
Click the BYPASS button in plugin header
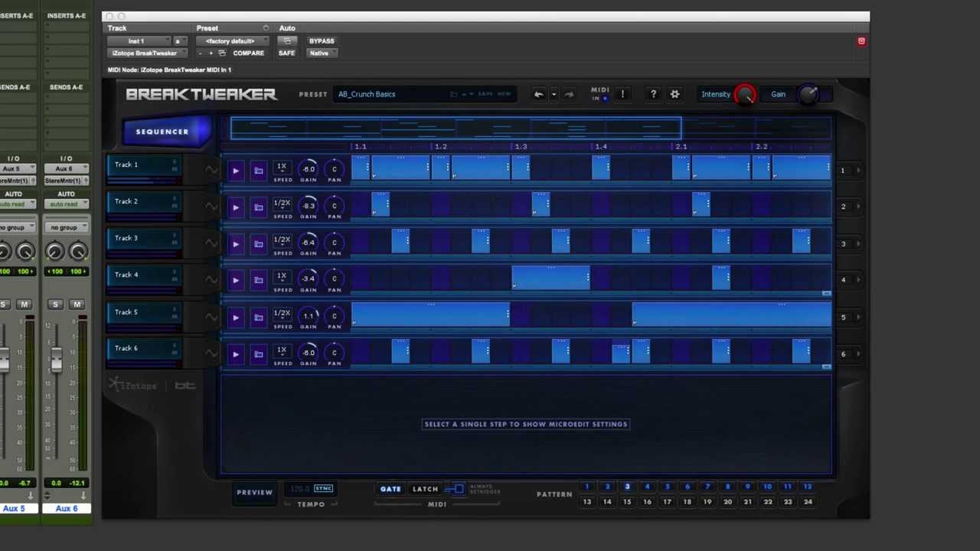pyautogui.click(x=322, y=41)
